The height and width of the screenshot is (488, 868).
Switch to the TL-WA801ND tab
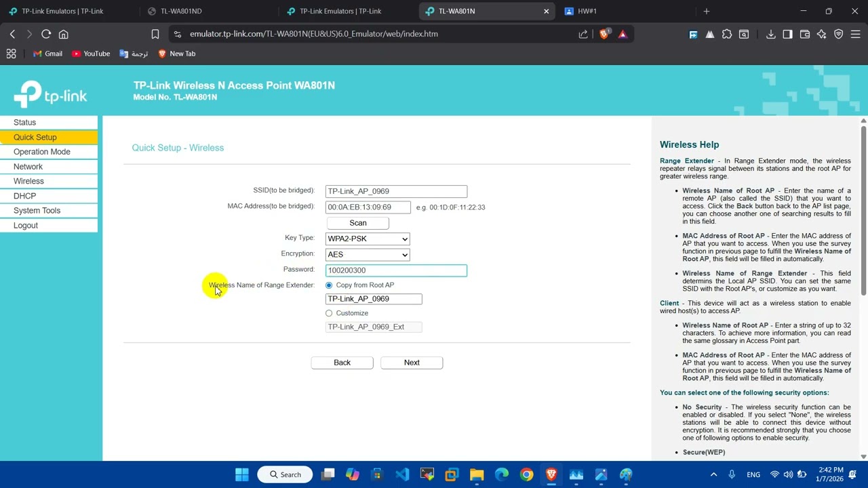coord(207,11)
